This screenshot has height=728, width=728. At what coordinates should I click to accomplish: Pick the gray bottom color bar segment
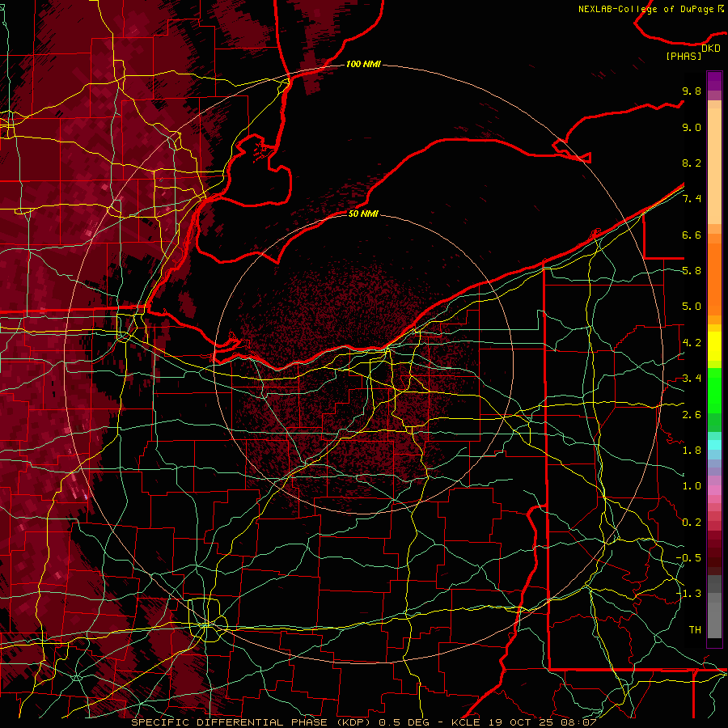[714, 616]
